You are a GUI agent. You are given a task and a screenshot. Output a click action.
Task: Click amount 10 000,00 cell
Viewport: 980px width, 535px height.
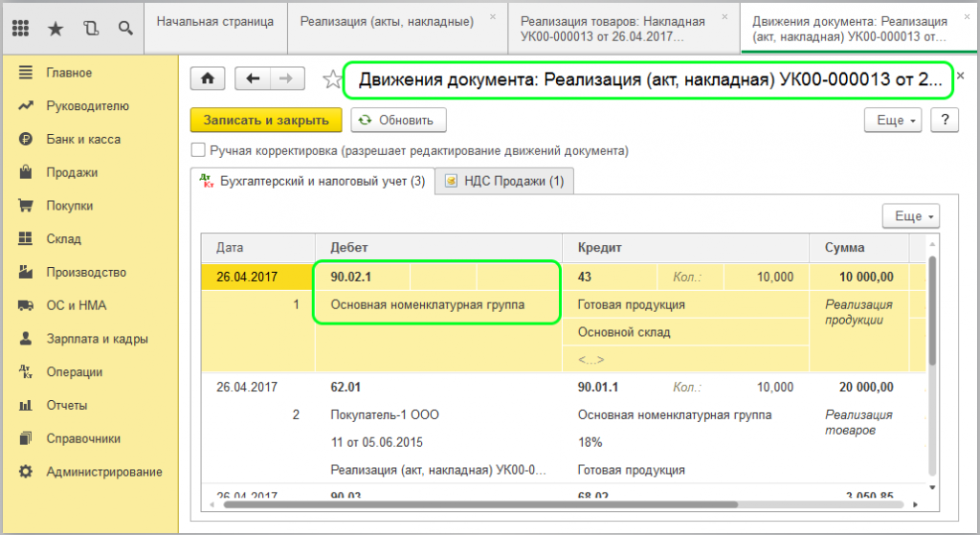coord(859,277)
